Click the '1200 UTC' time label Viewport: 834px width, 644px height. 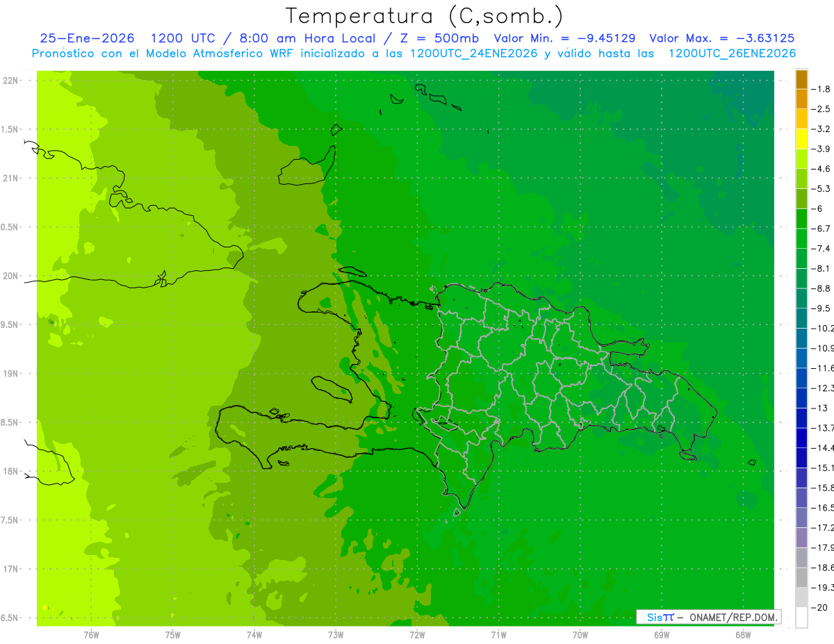[183, 38]
